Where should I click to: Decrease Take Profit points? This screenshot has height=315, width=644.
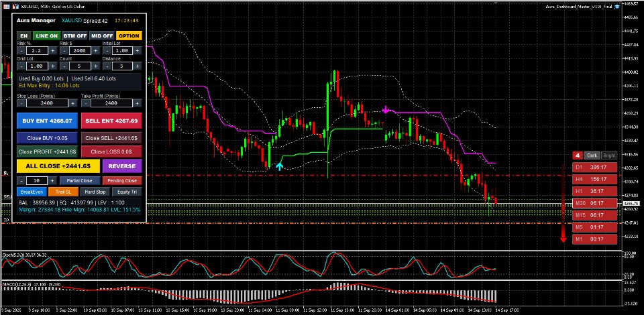(x=85, y=103)
